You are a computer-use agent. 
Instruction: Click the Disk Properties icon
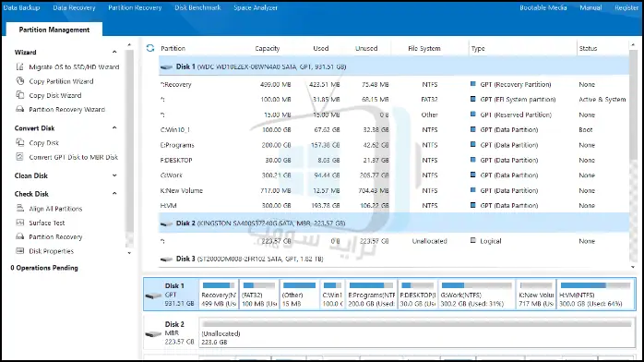pos(19,250)
